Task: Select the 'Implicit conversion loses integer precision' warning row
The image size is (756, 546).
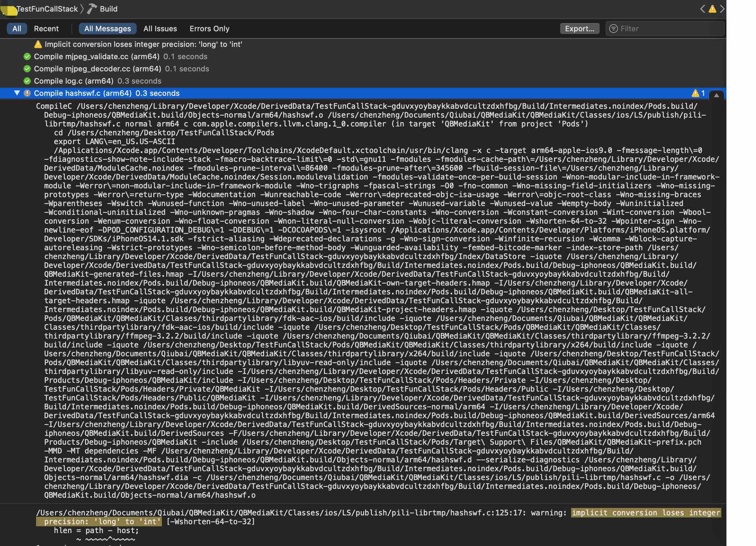Action: point(363,44)
